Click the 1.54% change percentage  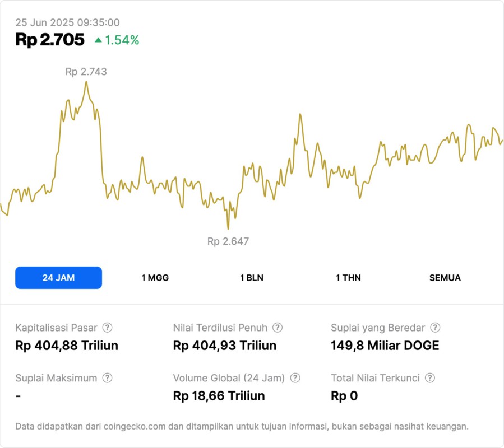click(x=122, y=40)
